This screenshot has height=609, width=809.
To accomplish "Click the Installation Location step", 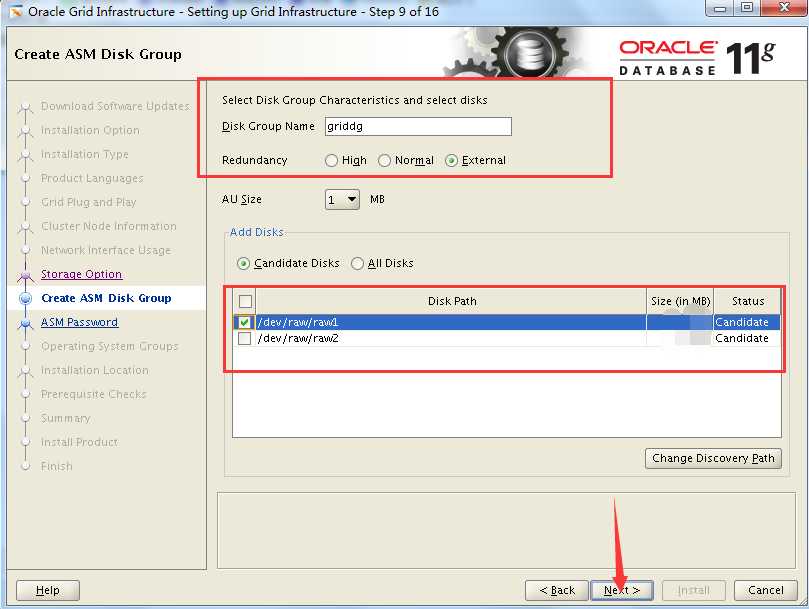I will tap(94, 370).
